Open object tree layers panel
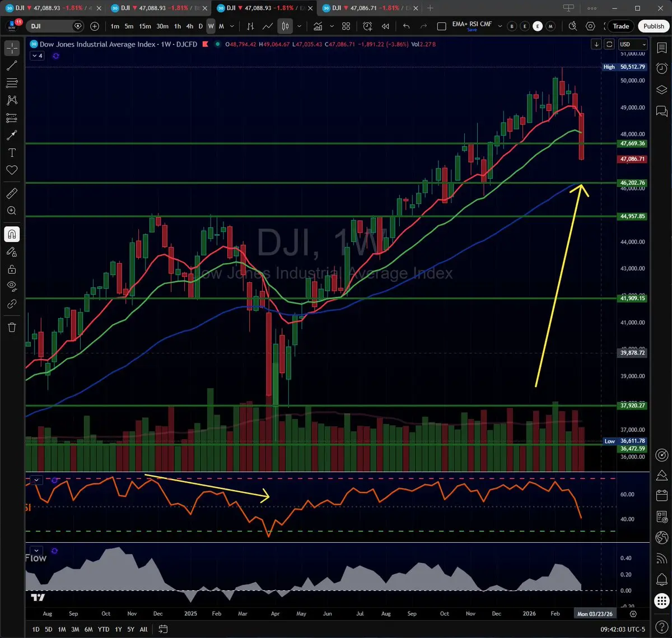The width and height of the screenshot is (672, 638). click(x=661, y=90)
